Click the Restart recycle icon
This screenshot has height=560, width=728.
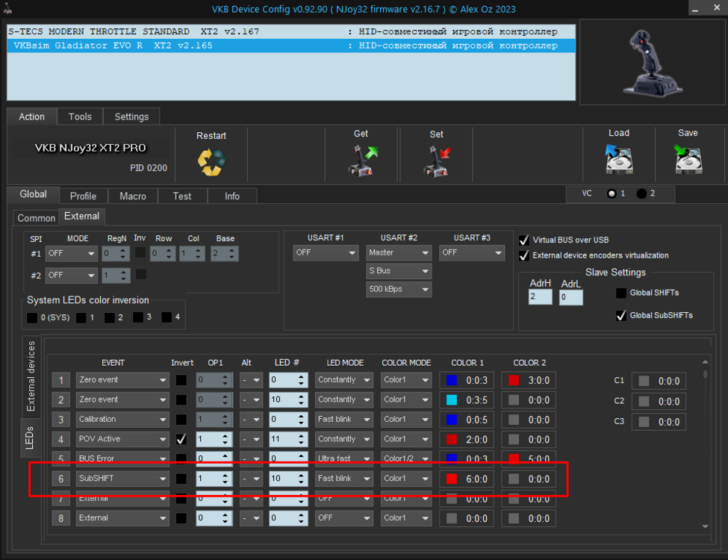click(x=211, y=162)
